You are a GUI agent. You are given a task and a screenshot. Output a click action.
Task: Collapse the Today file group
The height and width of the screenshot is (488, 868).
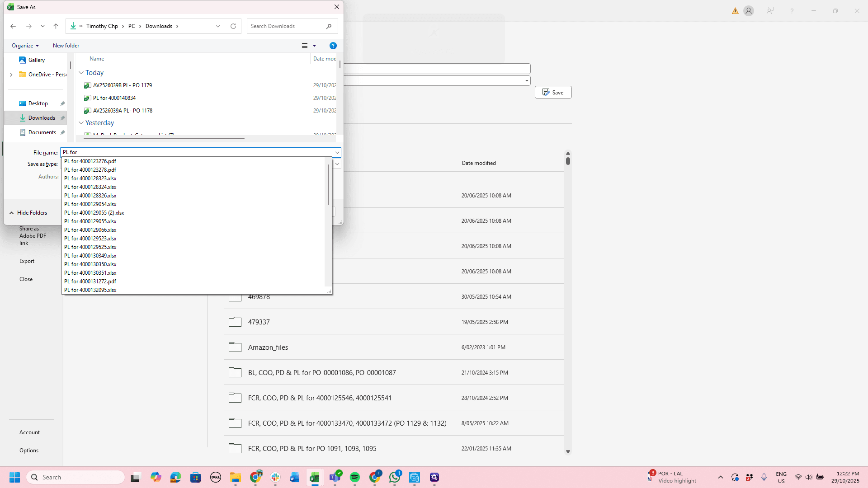(81, 73)
